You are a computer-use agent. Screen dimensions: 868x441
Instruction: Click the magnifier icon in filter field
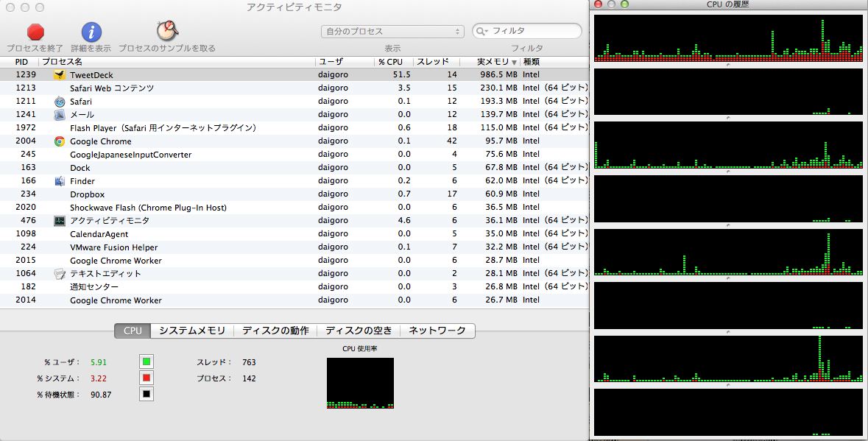[x=481, y=31]
